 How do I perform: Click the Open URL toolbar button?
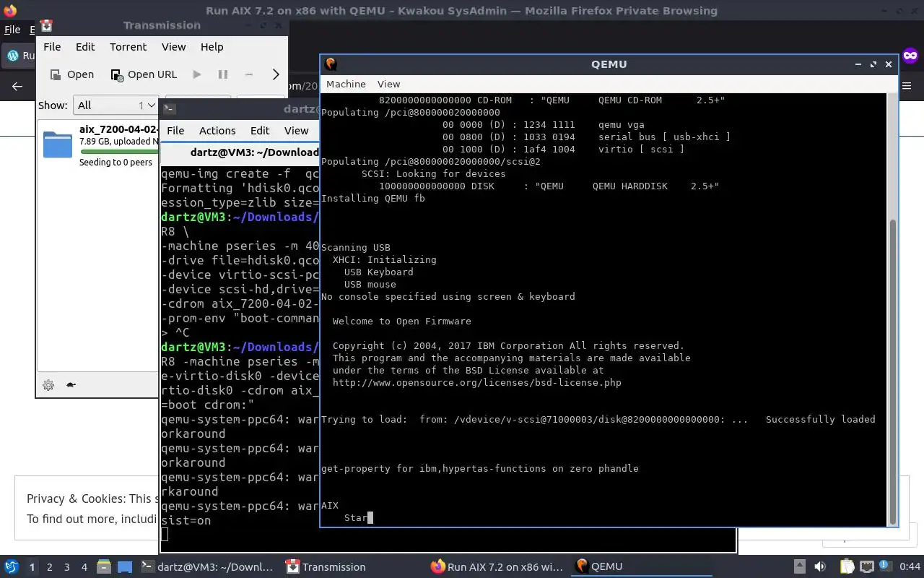click(143, 74)
